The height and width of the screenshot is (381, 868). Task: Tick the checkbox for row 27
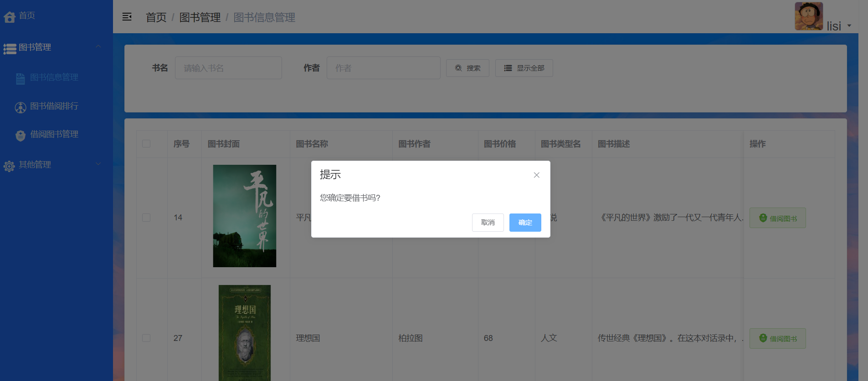tap(146, 338)
